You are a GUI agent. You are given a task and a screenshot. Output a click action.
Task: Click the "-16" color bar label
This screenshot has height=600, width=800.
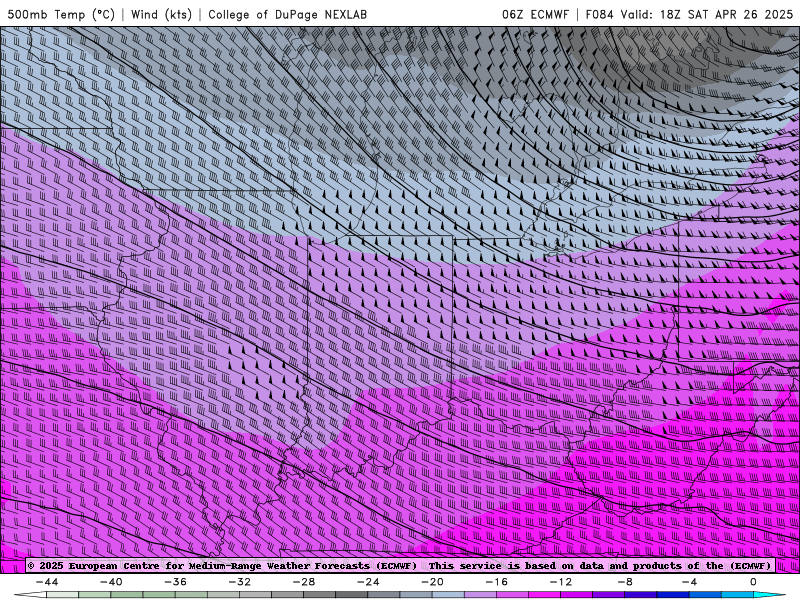pos(496,582)
